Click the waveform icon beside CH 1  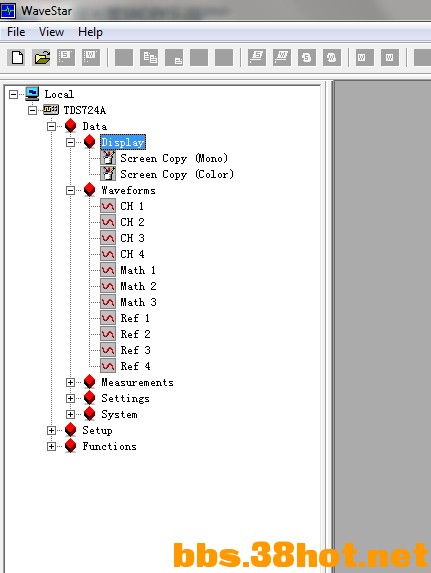pos(108,206)
